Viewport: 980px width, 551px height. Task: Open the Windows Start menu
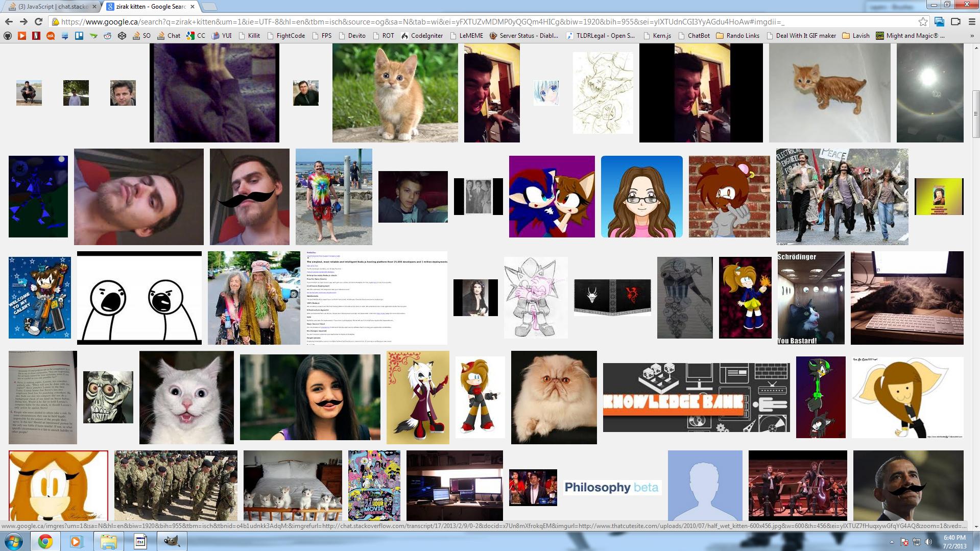coord(13,541)
